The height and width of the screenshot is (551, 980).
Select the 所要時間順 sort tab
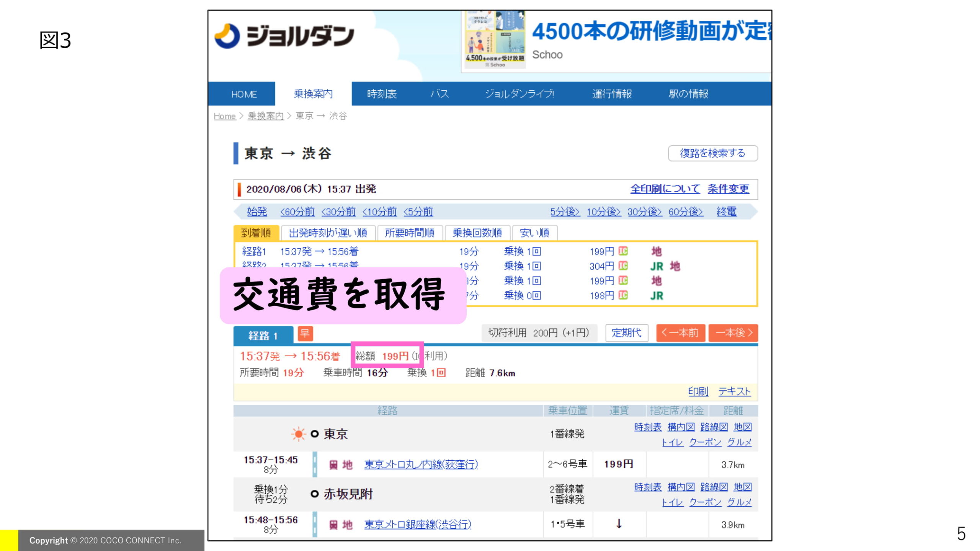410,233
